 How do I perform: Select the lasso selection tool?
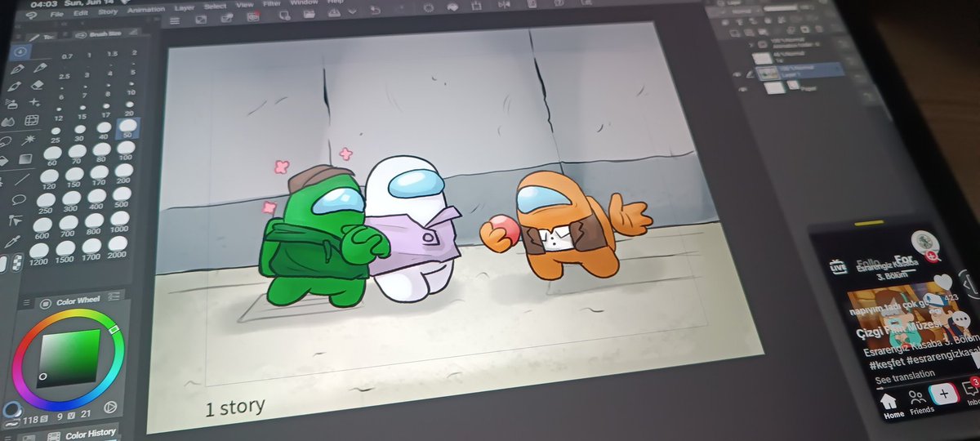click(x=7, y=140)
